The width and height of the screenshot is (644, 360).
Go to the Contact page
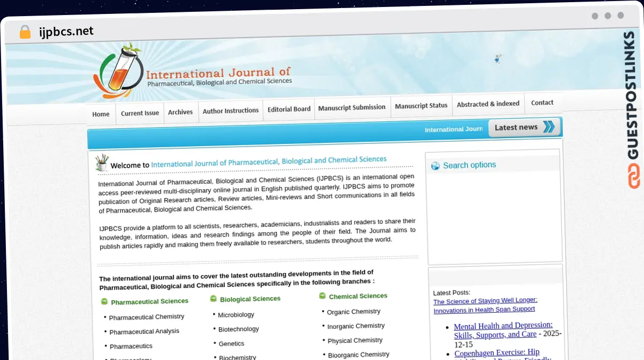click(x=542, y=103)
